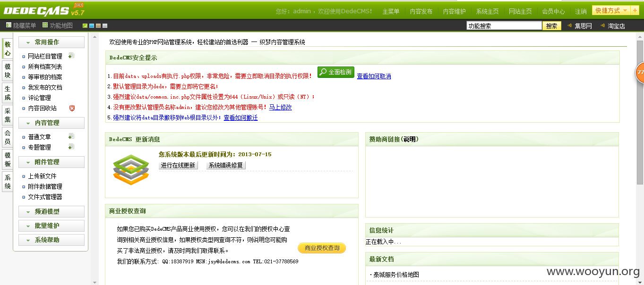Screen dimensions: 644x285
Task: Click the 系统错误修复 button
Action: pos(226,165)
